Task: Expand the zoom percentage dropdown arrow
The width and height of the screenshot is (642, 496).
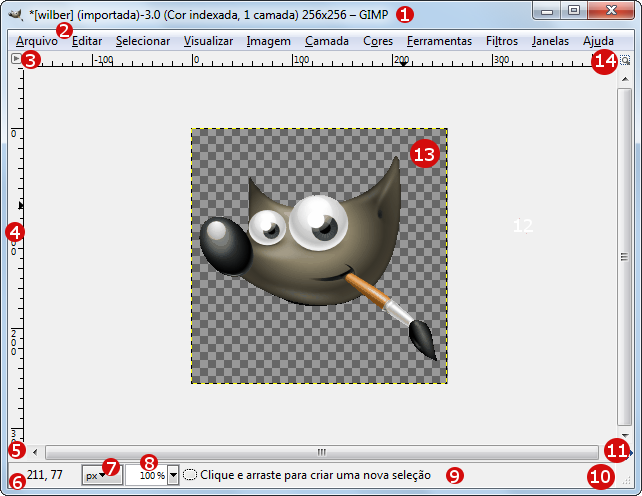Action: (x=174, y=475)
